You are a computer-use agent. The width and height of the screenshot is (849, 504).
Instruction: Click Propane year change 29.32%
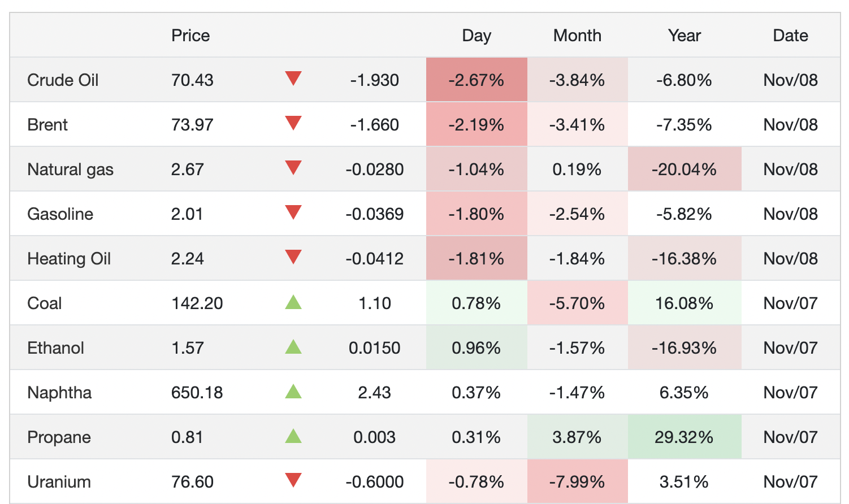click(685, 437)
